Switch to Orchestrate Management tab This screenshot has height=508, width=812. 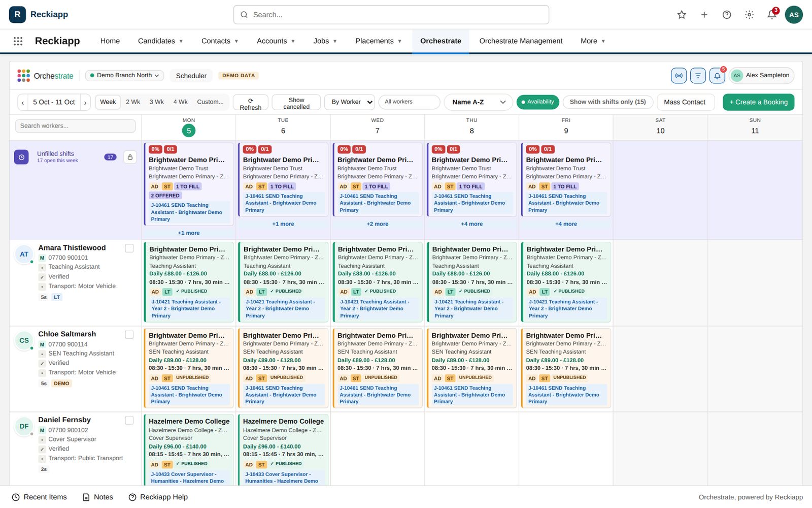coord(521,41)
